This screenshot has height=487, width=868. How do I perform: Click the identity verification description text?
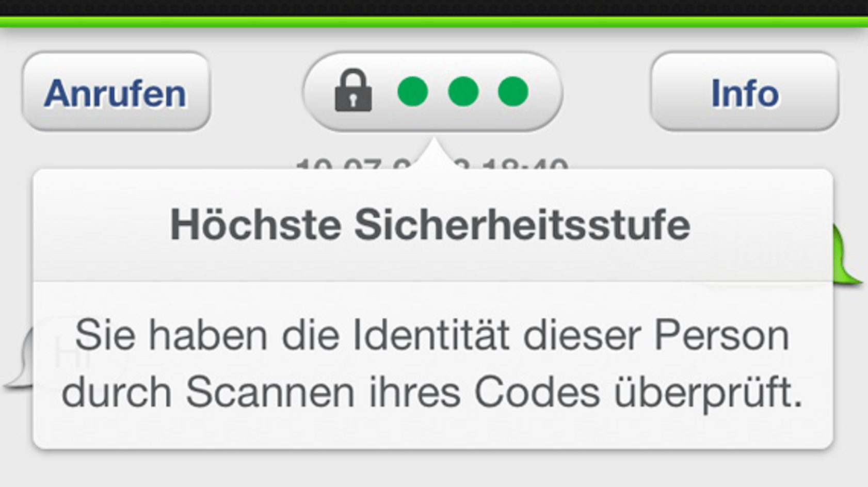tap(432, 364)
